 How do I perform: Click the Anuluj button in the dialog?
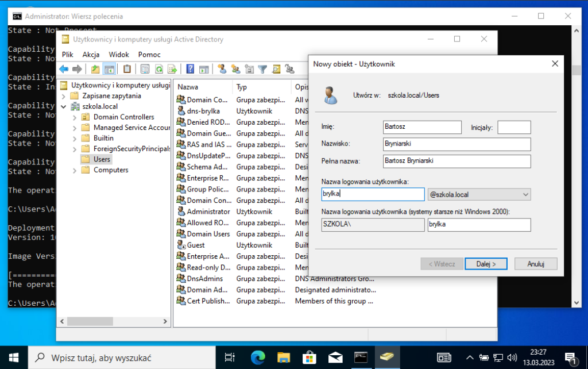pos(536,264)
